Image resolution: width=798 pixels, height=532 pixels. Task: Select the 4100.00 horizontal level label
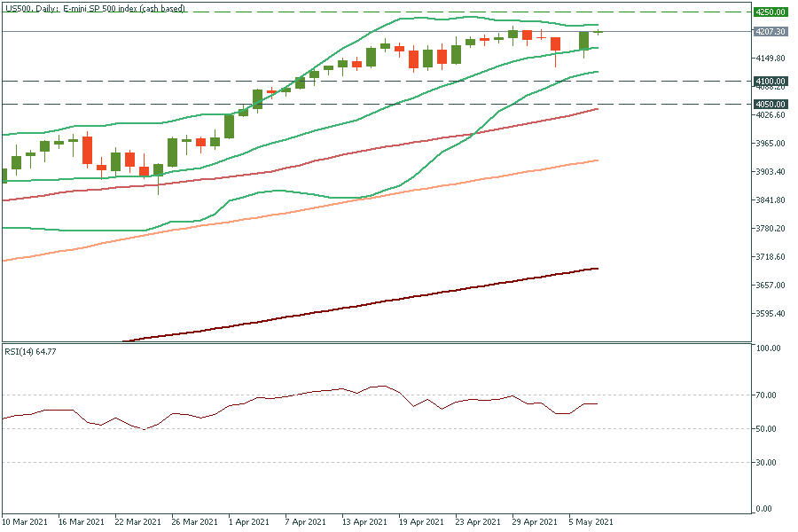point(770,81)
